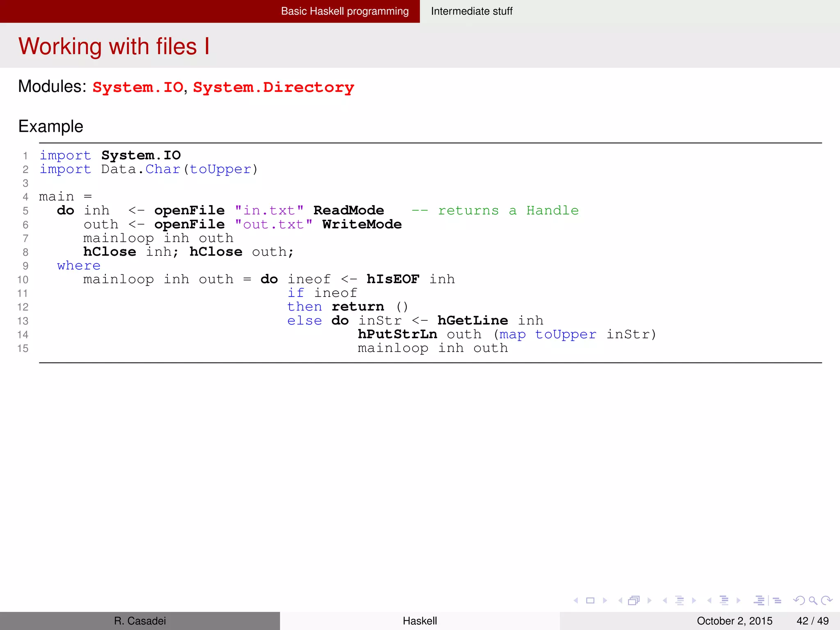Viewport: 840px width, 630px height.
Task: Click the magnifier search icon
Action: pyautogui.click(x=813, y=601)
